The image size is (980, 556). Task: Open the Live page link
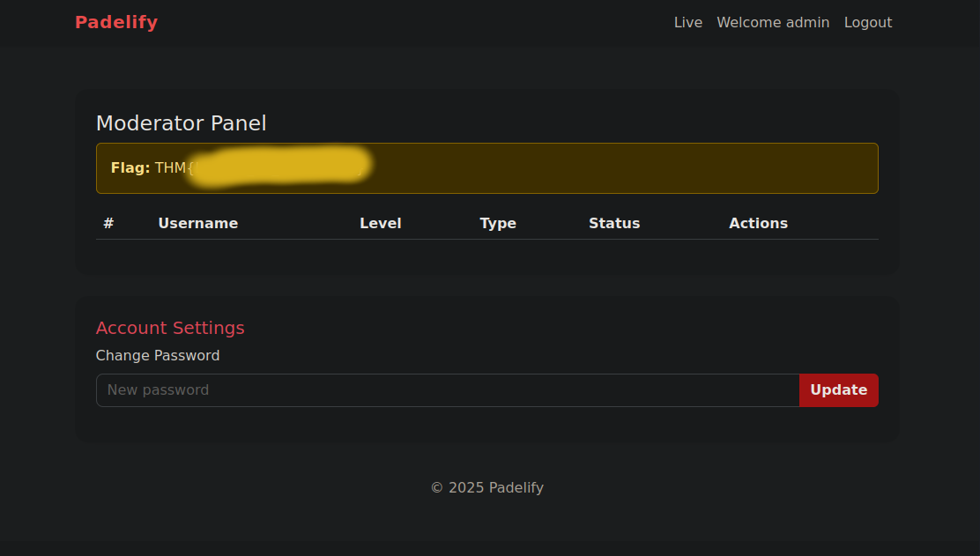687,23
